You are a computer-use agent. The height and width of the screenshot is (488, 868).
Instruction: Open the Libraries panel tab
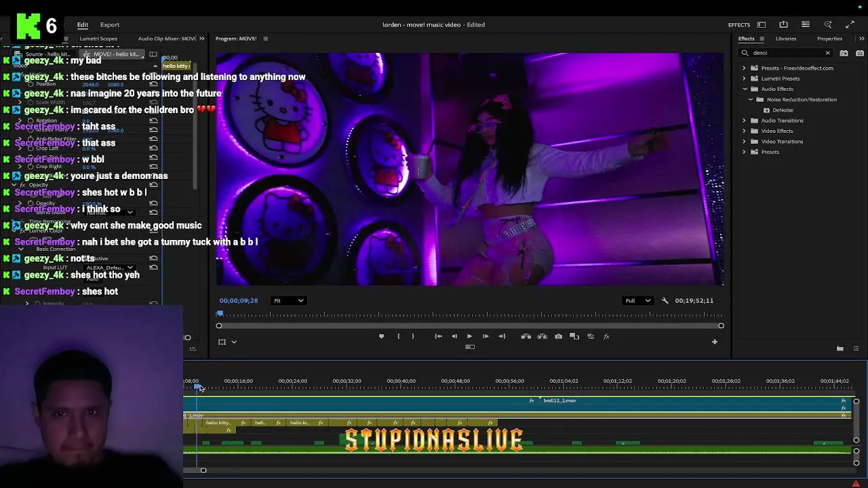786,39
